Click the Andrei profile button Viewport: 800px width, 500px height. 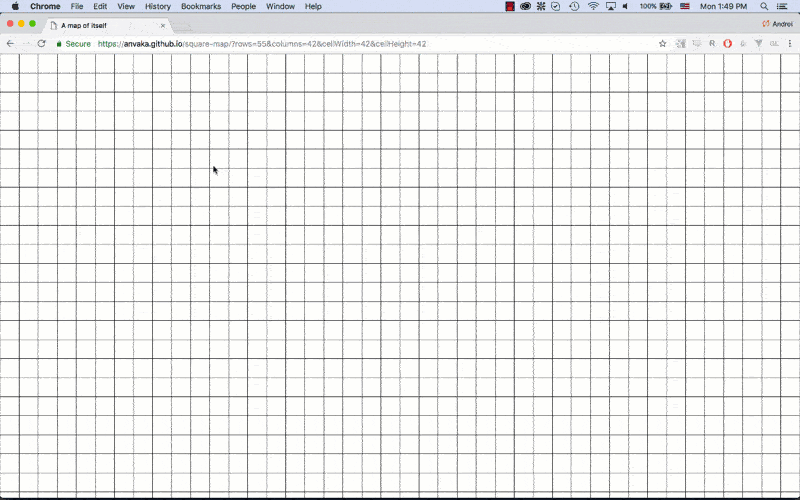pos(778,24)
